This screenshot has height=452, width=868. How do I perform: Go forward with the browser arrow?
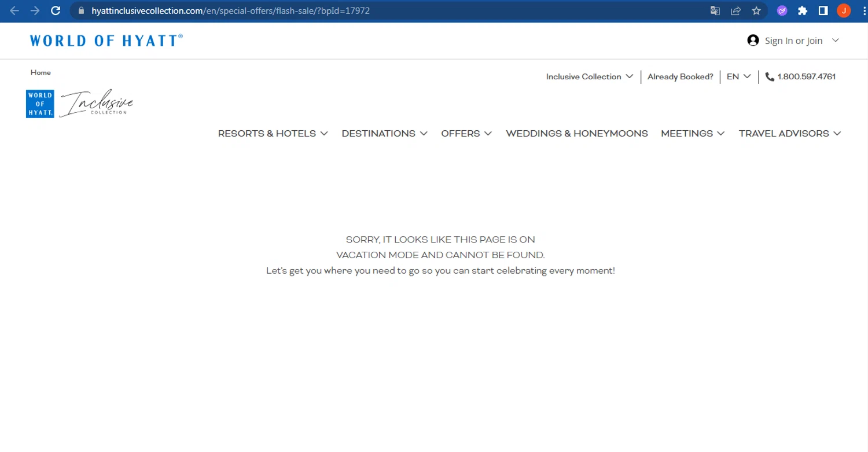click(35, 10)
